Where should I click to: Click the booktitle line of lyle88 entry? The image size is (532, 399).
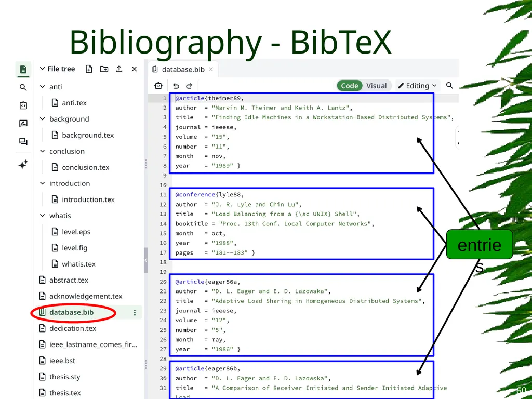274,224
